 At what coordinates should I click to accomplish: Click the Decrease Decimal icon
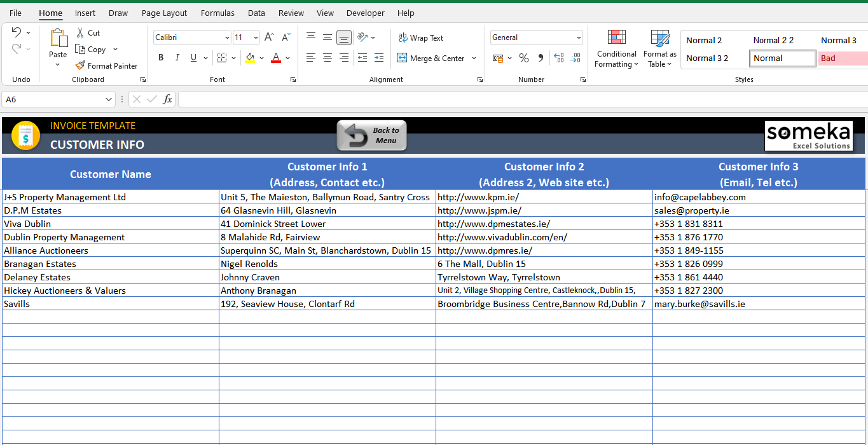(575, 58)
